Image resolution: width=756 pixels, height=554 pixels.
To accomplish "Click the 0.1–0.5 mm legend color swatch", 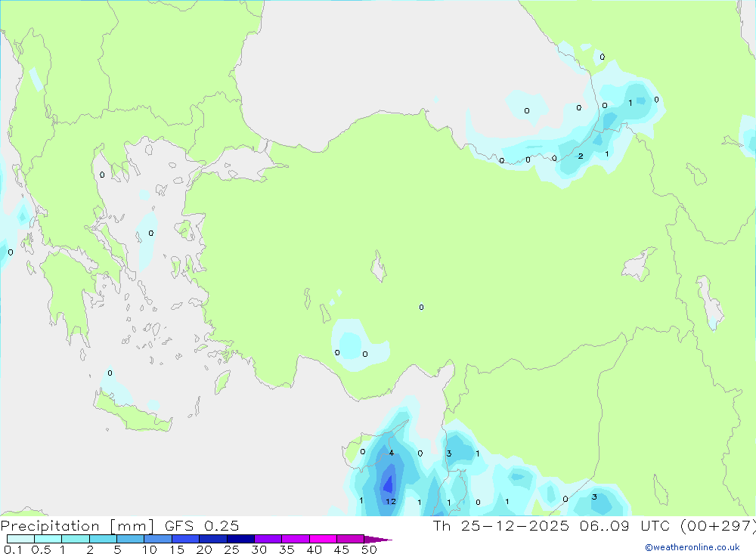I will point(20,539).
